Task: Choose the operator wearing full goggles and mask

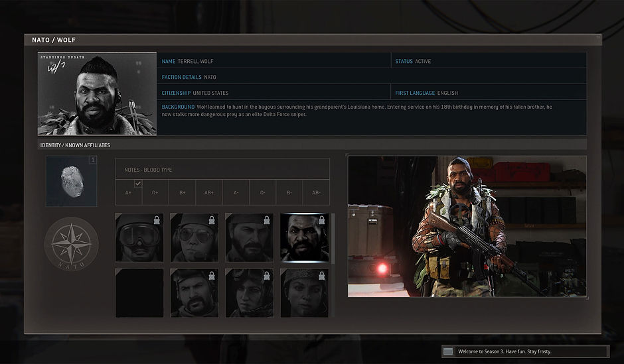Action: click(139, 237)
